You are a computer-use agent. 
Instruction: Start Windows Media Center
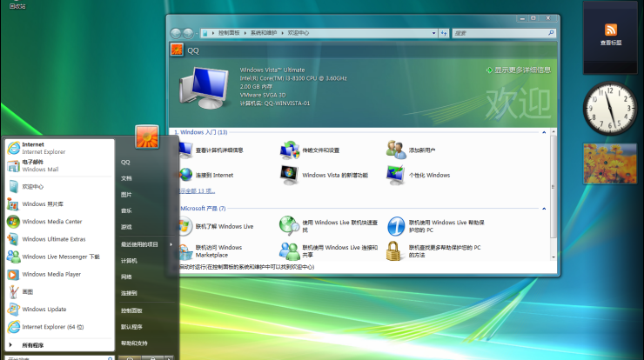click(x=59, y=222)
